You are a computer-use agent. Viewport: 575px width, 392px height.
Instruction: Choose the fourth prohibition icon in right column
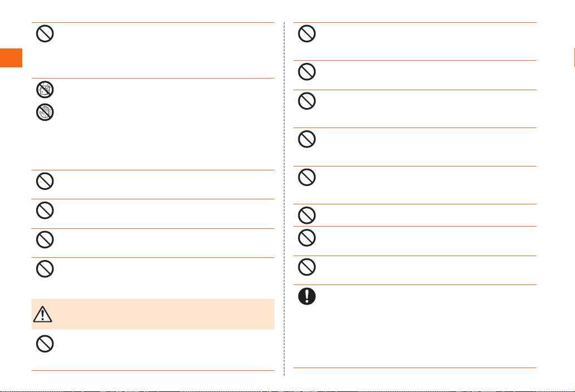coord(307,139)
